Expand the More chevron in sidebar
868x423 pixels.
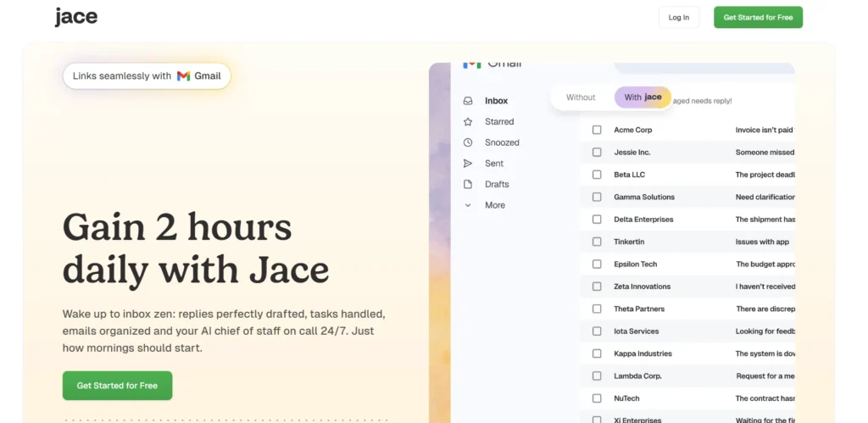[x=468, y=205]
